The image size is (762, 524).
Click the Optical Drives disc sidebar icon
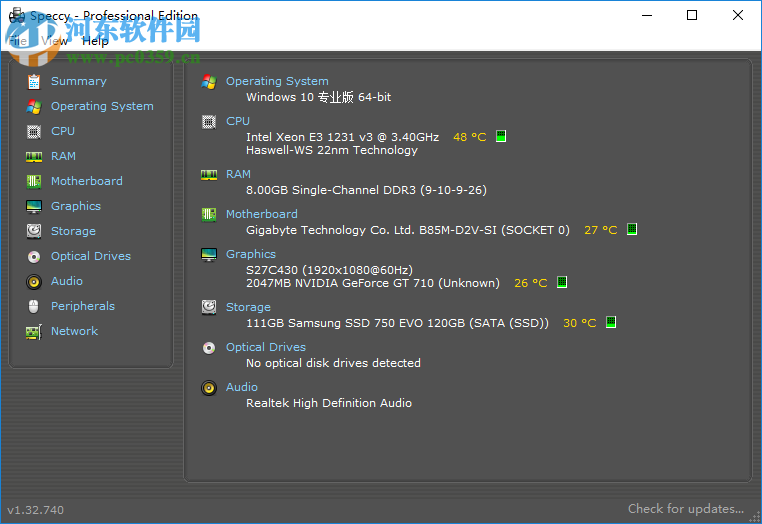coord(34,257)
